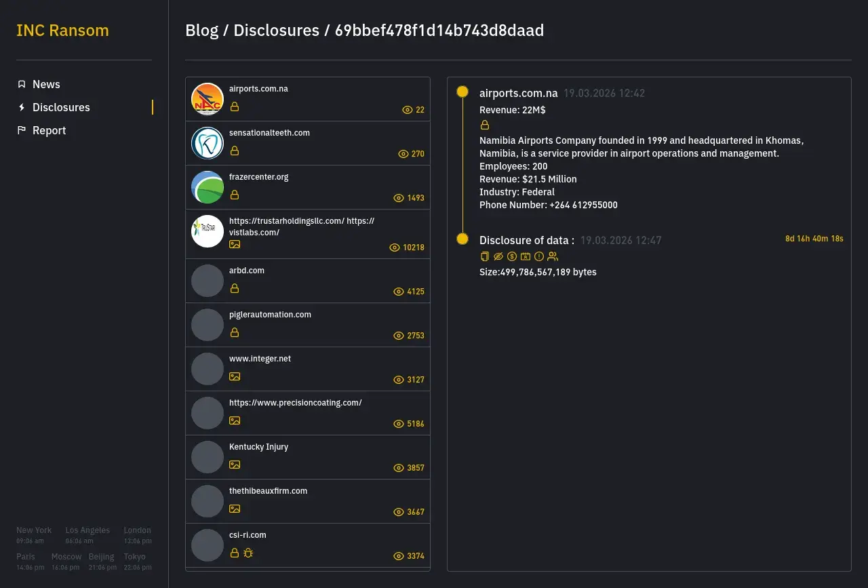Click the people icon in Disclosure of data
This screenshot has width=868, height=588.
coord(553,256)
